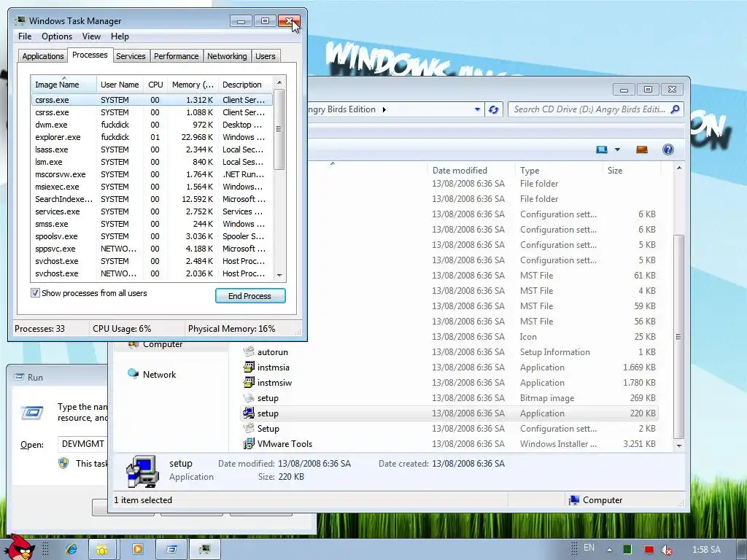Click the Task Manager title bar icon

(20, 21)
